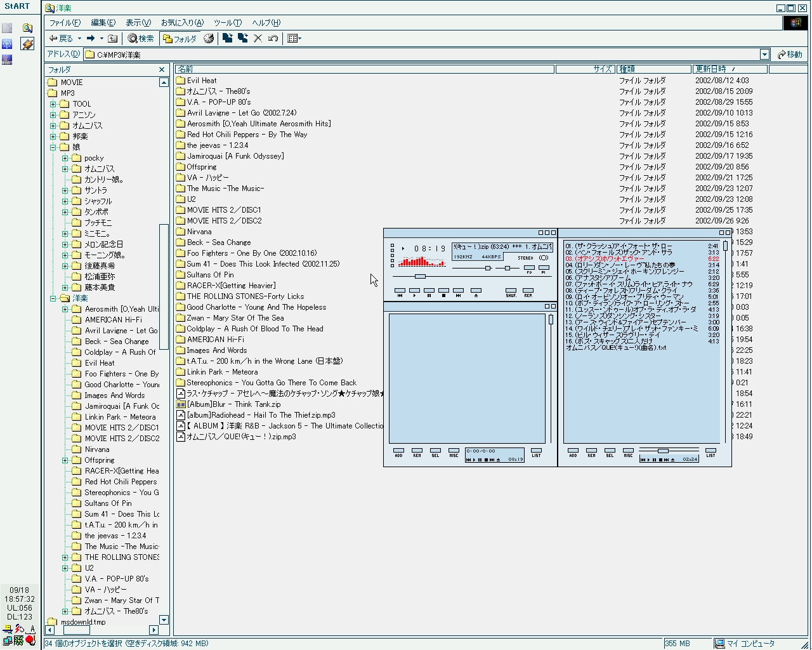Open the 編集(E) menu

103,23
